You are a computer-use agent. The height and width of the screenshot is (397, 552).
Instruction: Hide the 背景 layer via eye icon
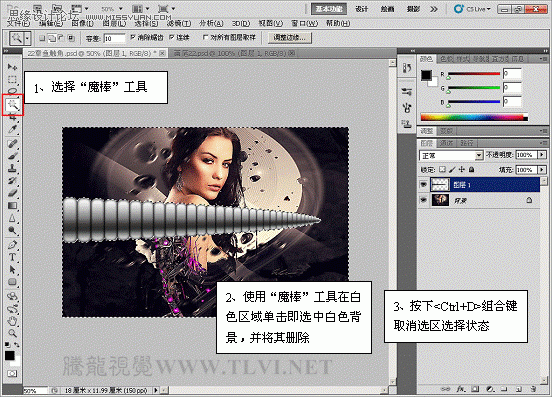424,200
